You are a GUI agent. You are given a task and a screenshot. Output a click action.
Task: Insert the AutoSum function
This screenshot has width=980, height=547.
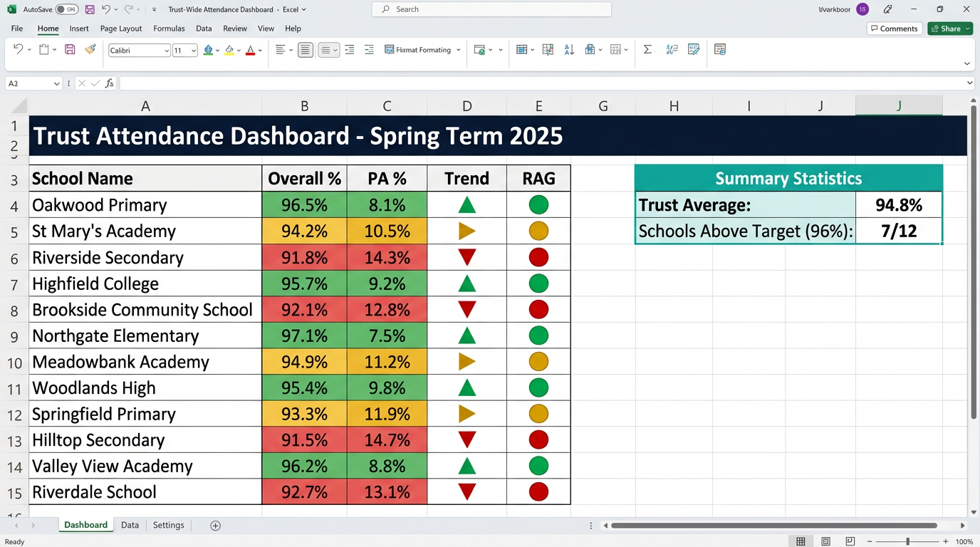point(647,50)
